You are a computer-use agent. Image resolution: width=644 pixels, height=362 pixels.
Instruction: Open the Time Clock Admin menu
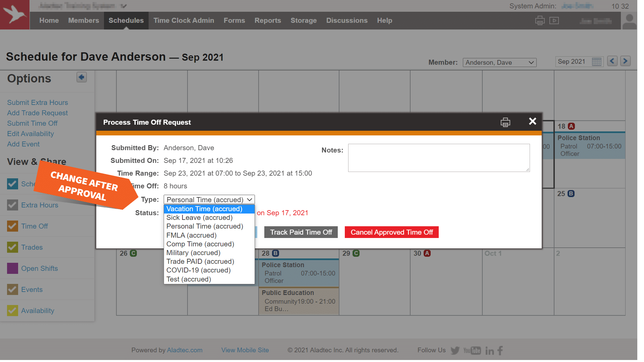pyautogui.click(x=184, y=20)
